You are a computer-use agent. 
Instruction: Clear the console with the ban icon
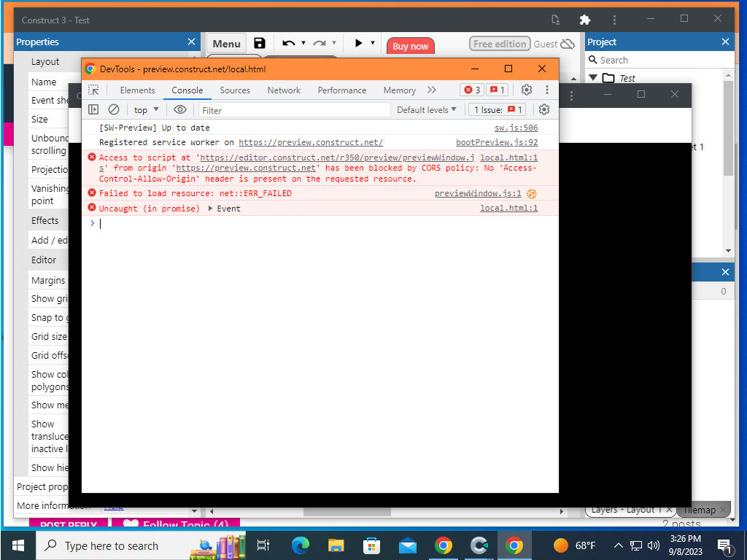113,110
